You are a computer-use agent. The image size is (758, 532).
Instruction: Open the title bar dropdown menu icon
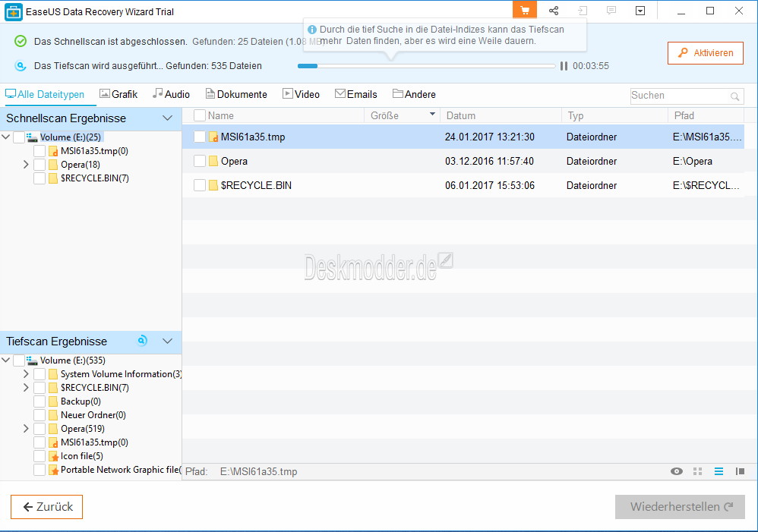pos(640,11)
